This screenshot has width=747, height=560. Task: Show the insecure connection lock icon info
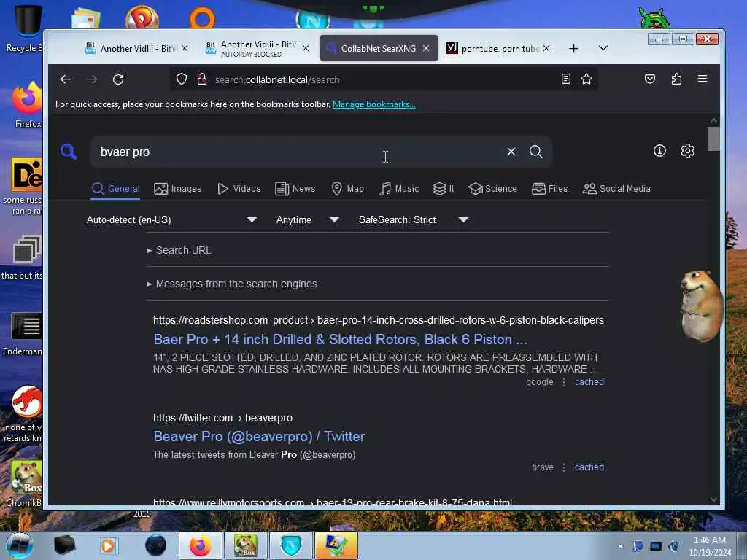(202, 79)
